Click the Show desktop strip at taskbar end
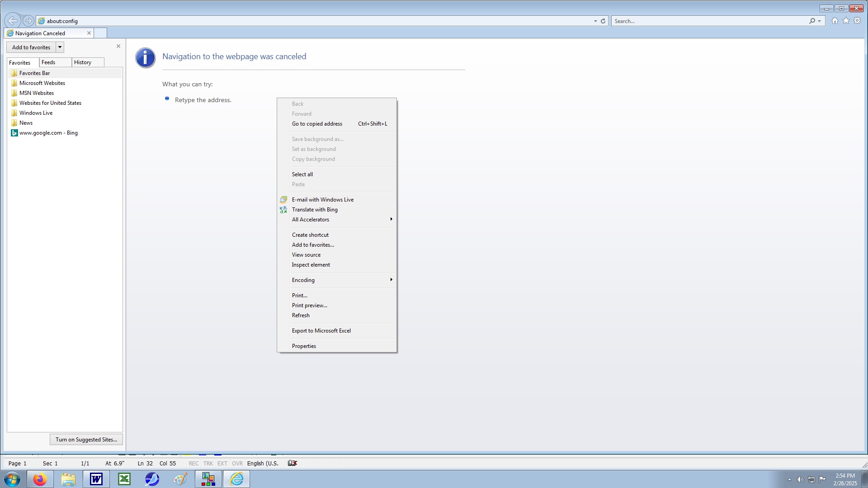The height and width of the screenshot is (488, 868). [864, 479]
